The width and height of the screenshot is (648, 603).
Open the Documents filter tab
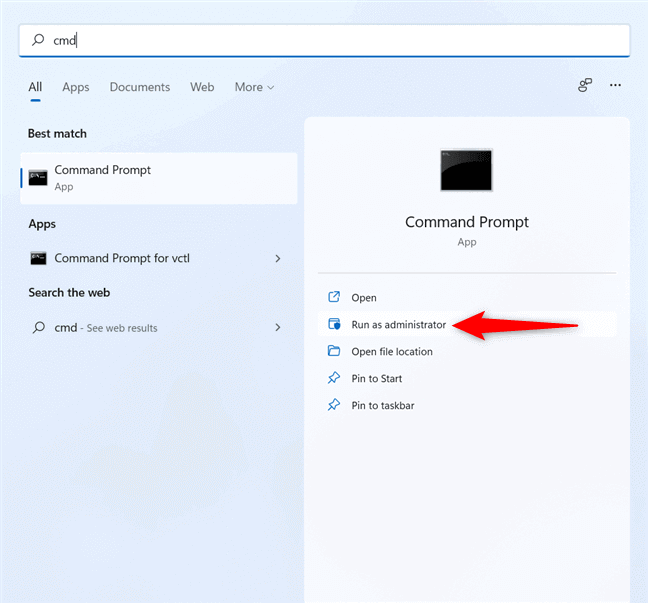pos(140,87)
